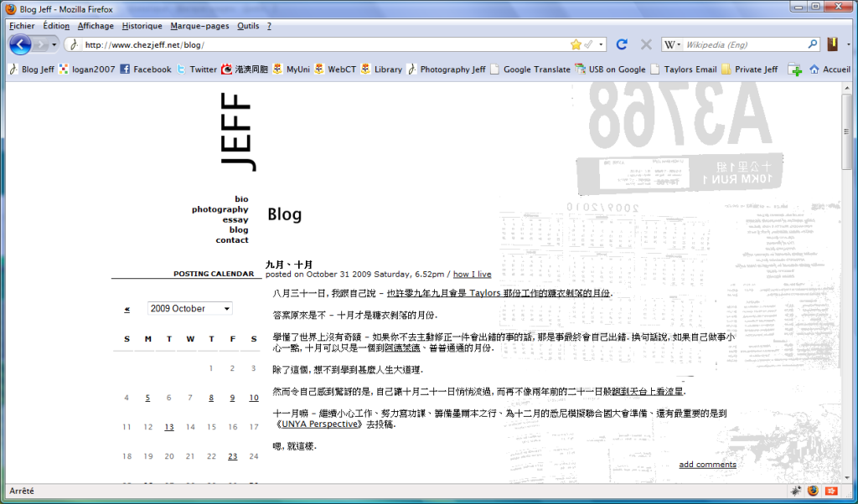Open the "how I live" category link
Screen dimensions: 858x504
point(472,274)
